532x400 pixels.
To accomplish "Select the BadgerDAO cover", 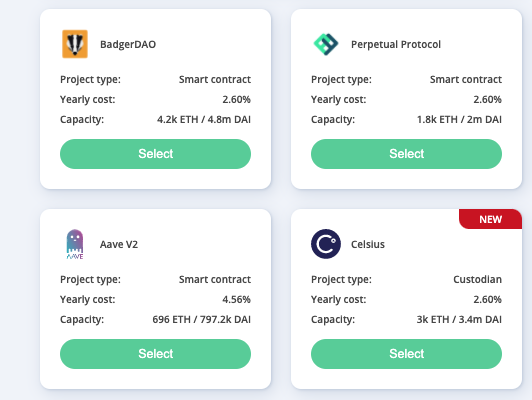I will click(x=155, y=154).
